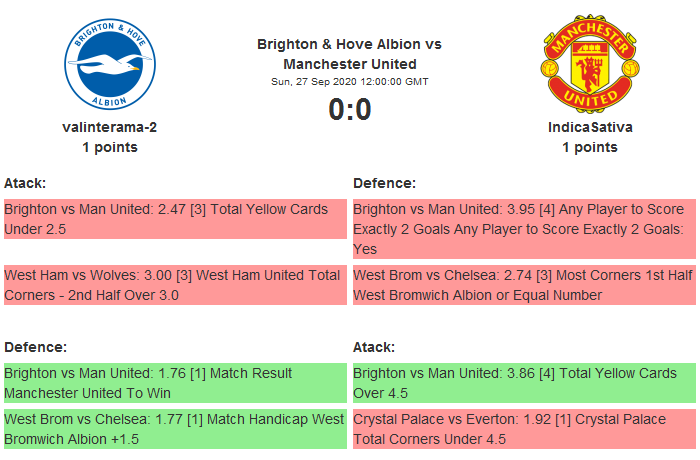
Task: Select Crystal Palace Total Corners Under 4.5 bet
Action: coord(524,429)
